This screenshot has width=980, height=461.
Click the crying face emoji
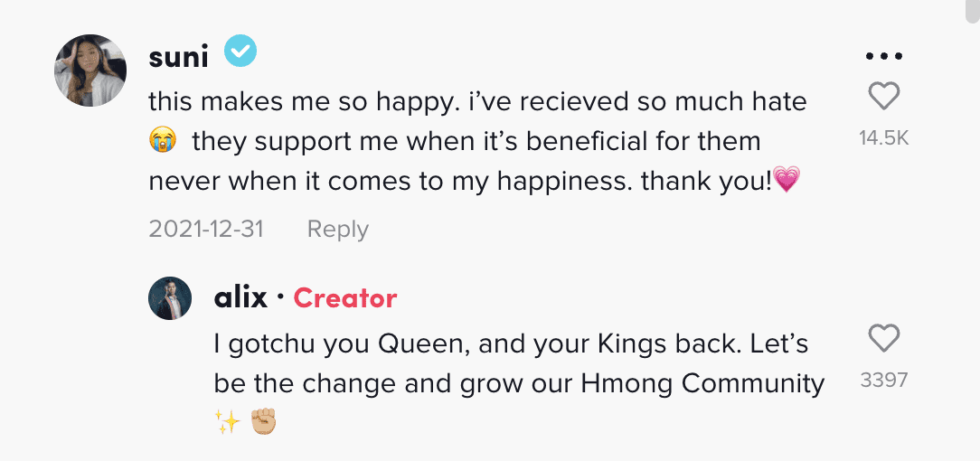tap(162, 141)
